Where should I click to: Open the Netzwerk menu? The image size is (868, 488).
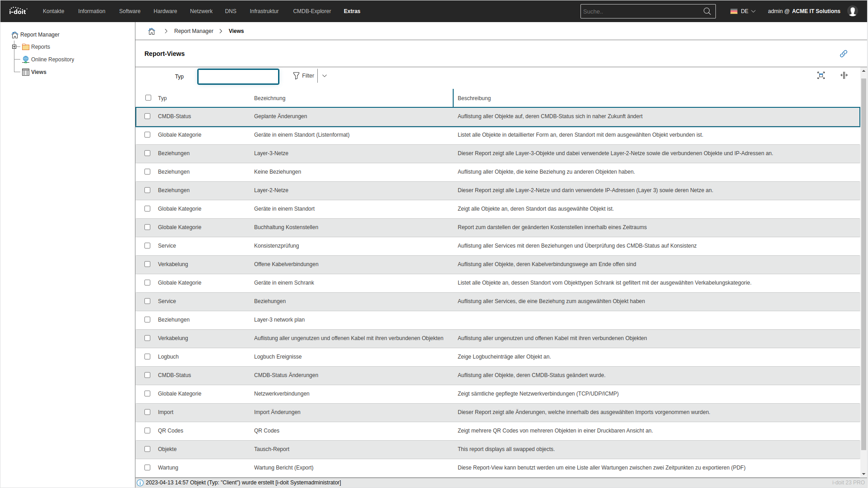[201, 11]
